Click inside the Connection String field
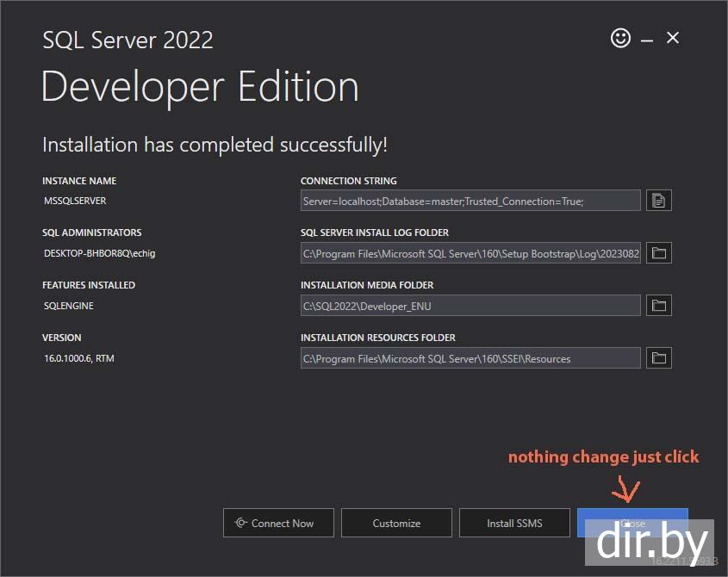 pos(470,201)
